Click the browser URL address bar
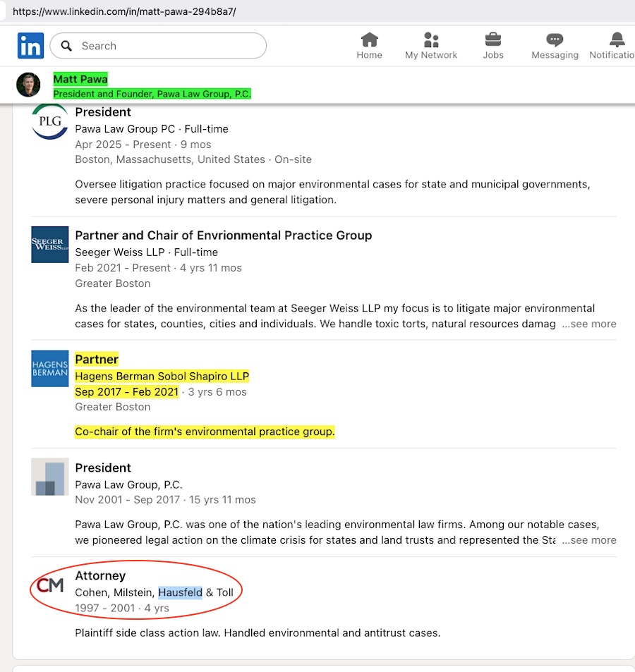 282,12
